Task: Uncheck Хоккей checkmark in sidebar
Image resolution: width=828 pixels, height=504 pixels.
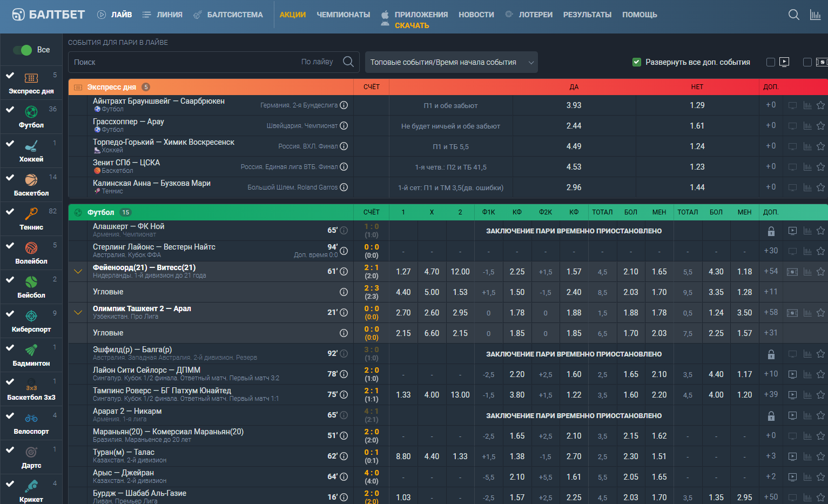Action: click(x=10, y=143)
